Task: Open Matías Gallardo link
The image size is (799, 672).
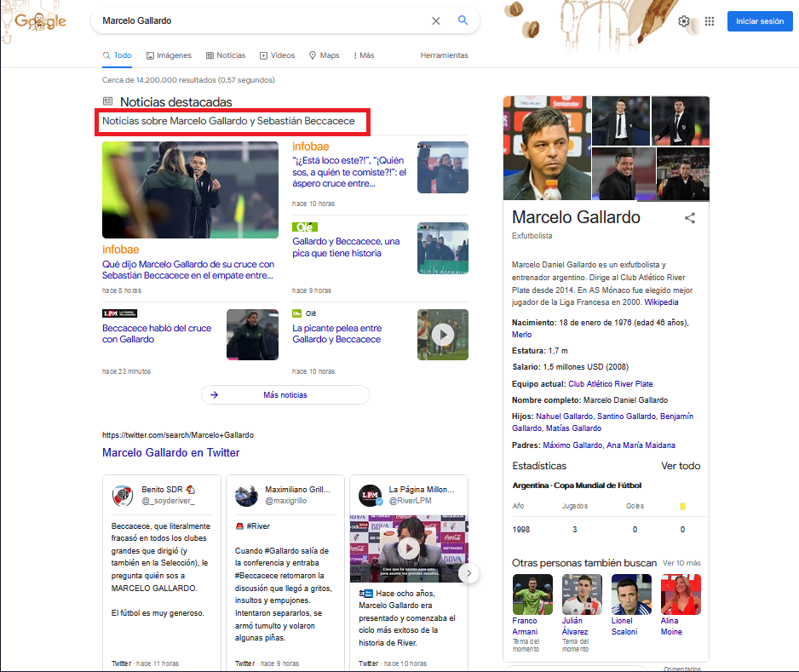Action: click(574, 428)
